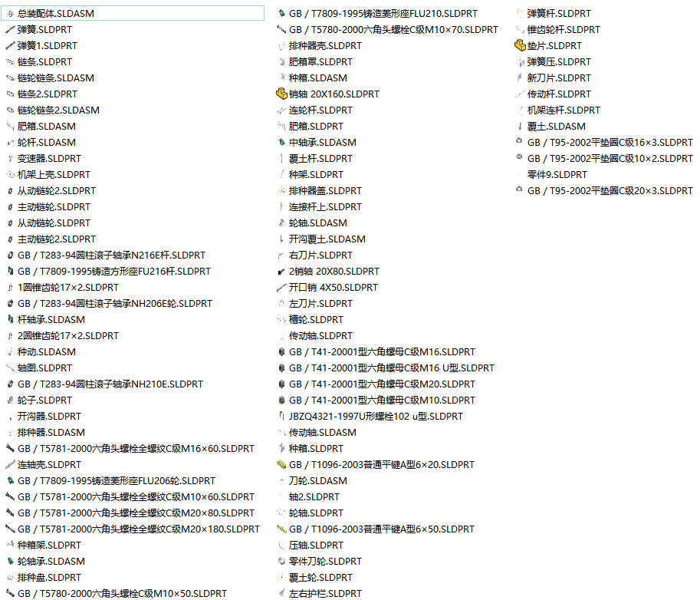Click the key icon of GB / T1096-2003 A型6×50 file
This screenshot has height=600, width=700.
[x=281, y=529]
